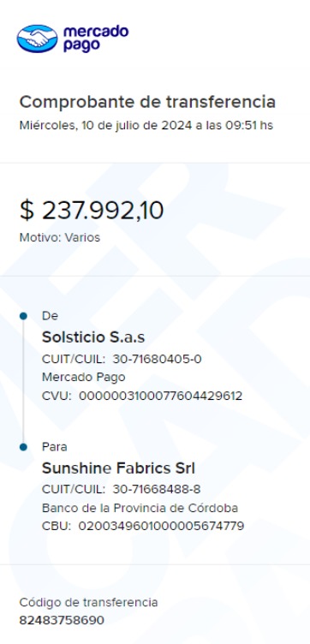Click the recipient name Sunshine Fabrics Srl

point(118,468)
